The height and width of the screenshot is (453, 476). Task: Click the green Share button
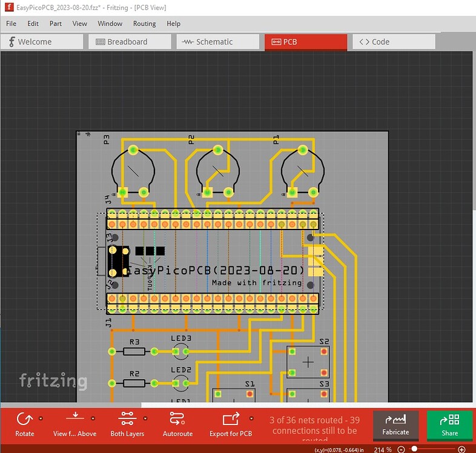[449, 425]
